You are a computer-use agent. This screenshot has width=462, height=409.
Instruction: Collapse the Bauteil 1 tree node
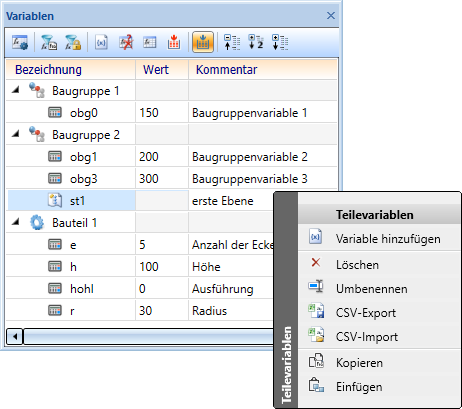pos(15,222)
